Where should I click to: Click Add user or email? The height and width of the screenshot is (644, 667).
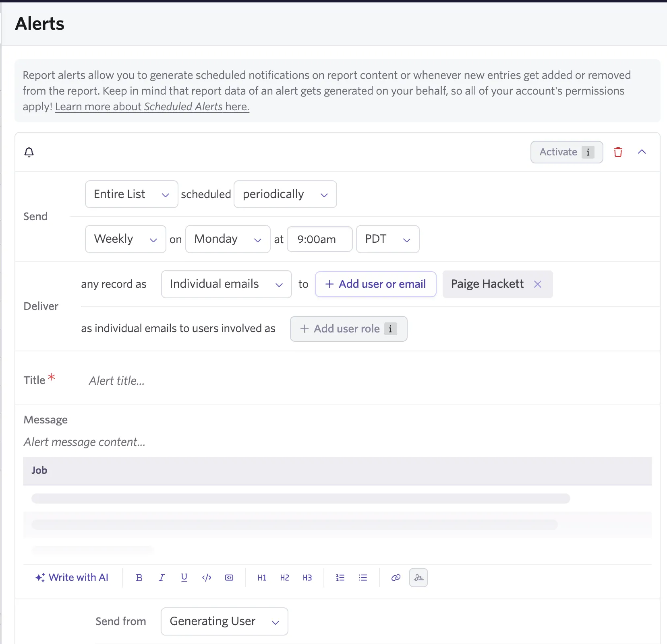pyautogui.click(x=376, y=284)
